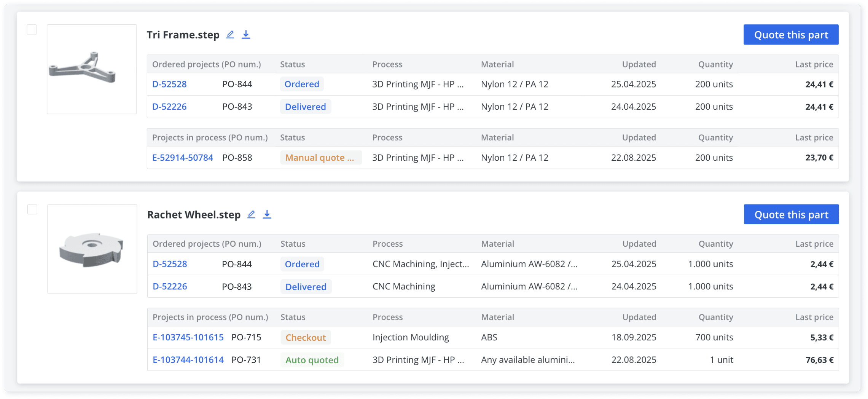The height and width of the screenshot is (399, 868).
Task: Open project D-52528 under Tri Frame
Action: pyautogui.click(x=169, y=84)
